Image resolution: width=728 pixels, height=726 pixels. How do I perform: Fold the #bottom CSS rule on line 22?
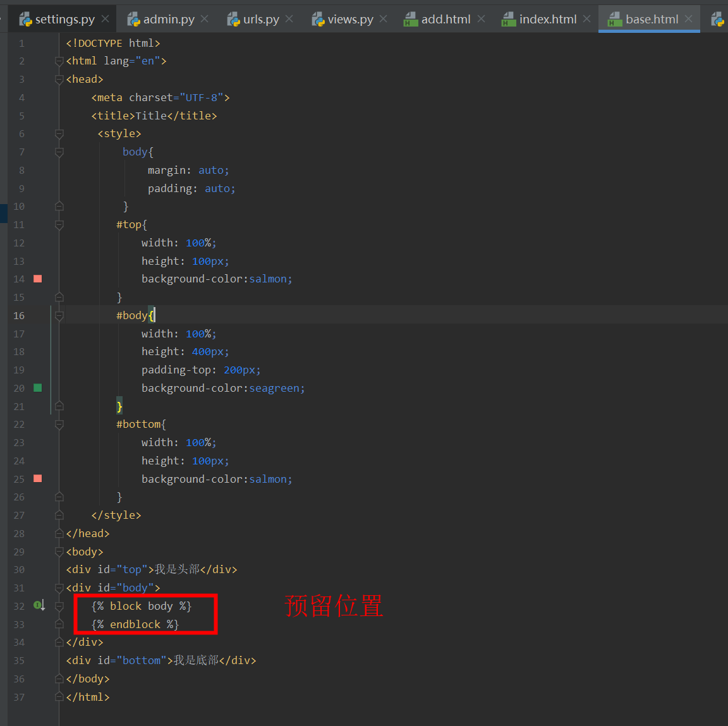pos(59,424)
